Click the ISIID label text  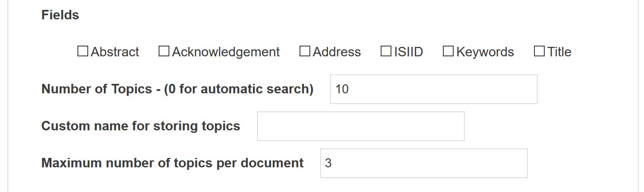click(408, 52)
